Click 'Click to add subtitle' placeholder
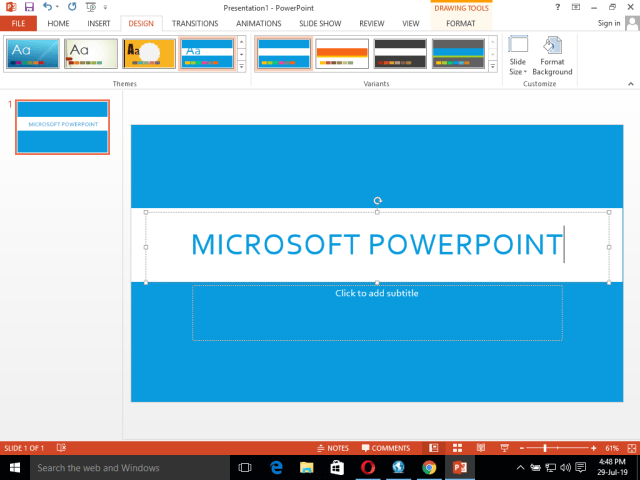Viewport: 640px width, 480px height. pyautogui.click(x=377, y=310)
